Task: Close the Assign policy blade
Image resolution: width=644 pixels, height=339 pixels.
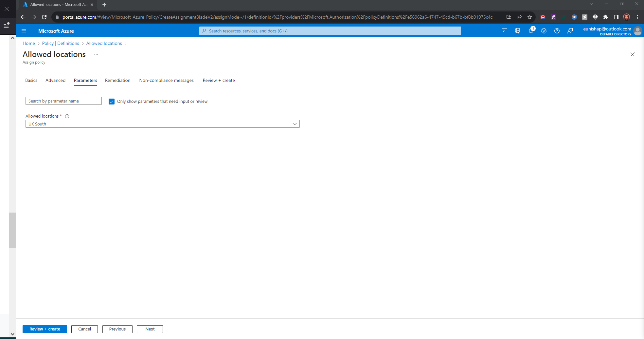Action: coord(633,54)
